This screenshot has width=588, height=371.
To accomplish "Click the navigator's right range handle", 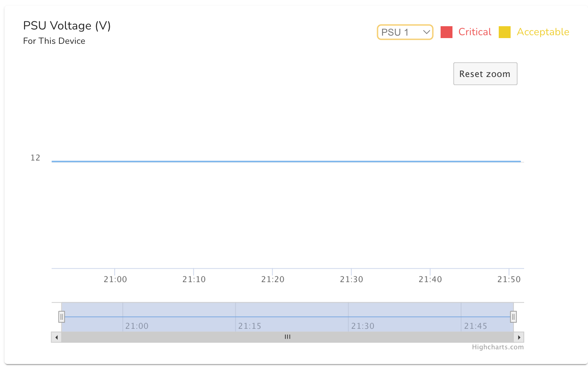I will (x=513, y=317).
